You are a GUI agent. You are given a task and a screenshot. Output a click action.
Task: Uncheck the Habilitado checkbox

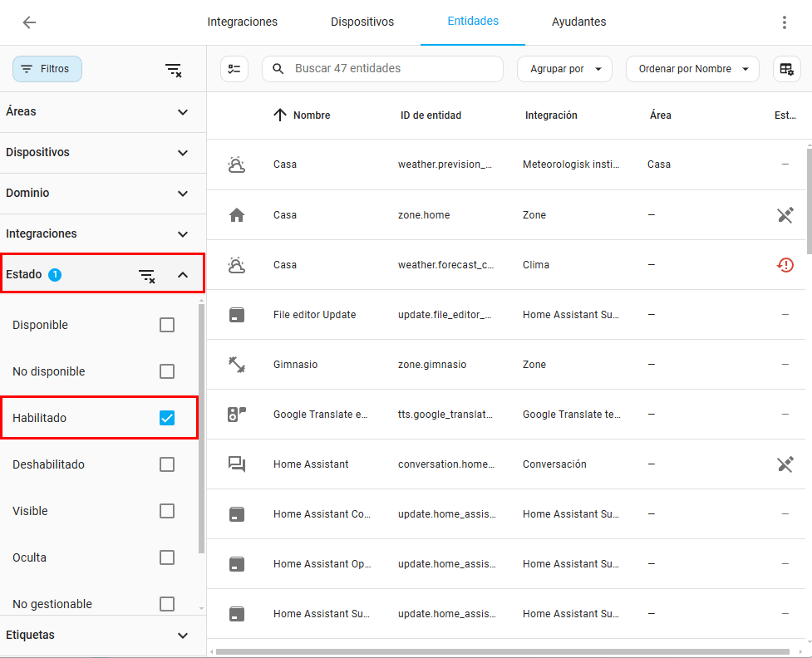pos(167,418)
